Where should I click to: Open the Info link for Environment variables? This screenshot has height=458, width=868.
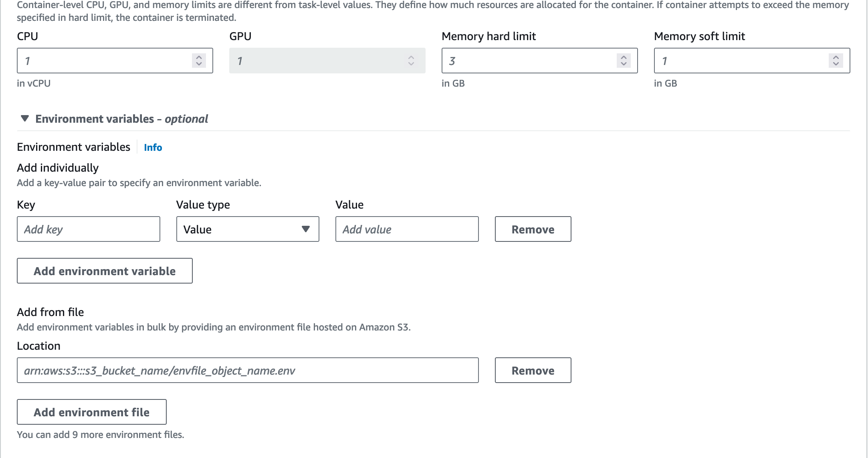(153, 148)
